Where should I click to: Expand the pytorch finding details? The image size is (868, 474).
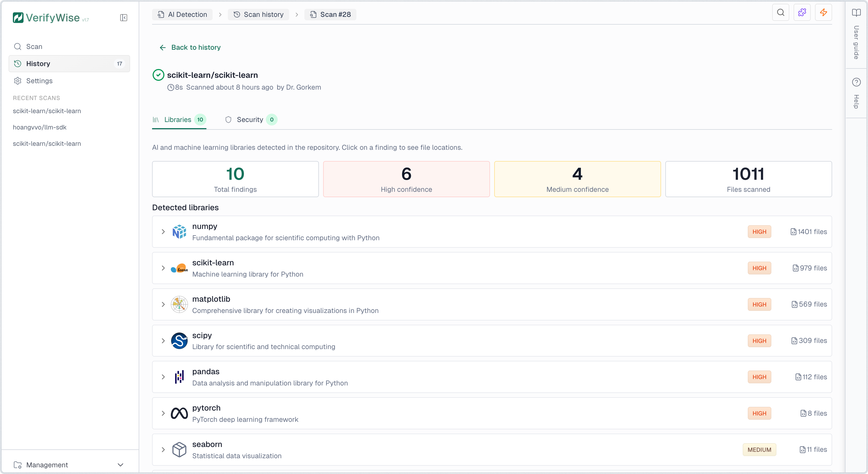point(163,413)
